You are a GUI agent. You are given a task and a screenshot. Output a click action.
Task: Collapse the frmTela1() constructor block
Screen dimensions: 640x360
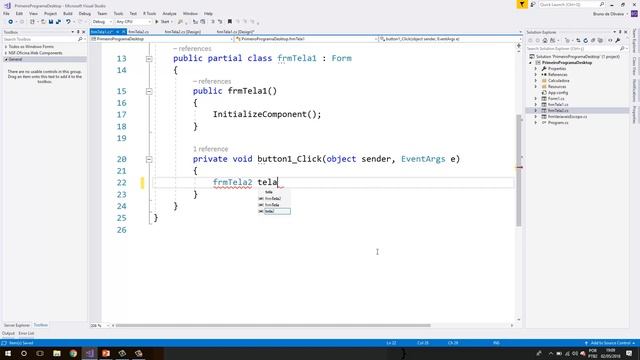pyautogui.click(x=149, y=91)
